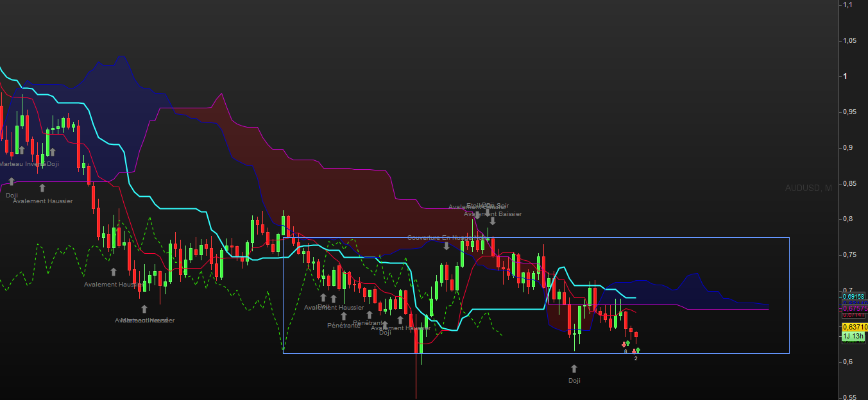
Task: Click the yellow 0,63710 current price label
Action: (x=855, y=327)
